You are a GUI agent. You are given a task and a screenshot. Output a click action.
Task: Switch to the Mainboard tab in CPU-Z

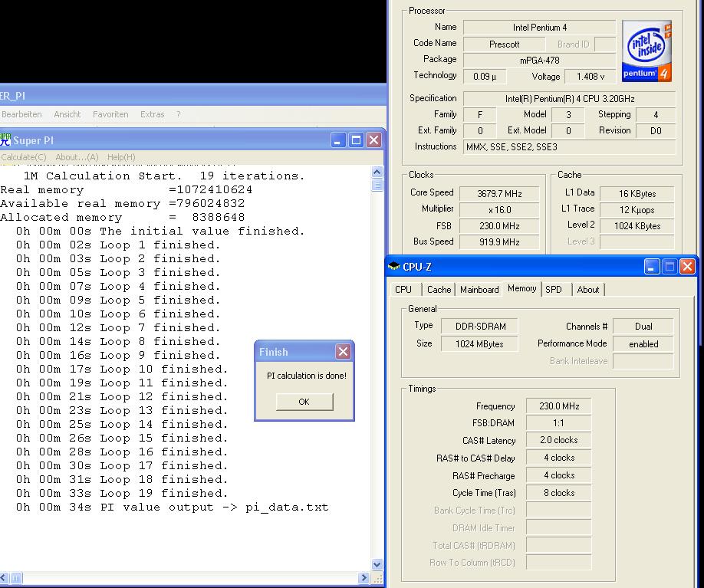(479, 290)
